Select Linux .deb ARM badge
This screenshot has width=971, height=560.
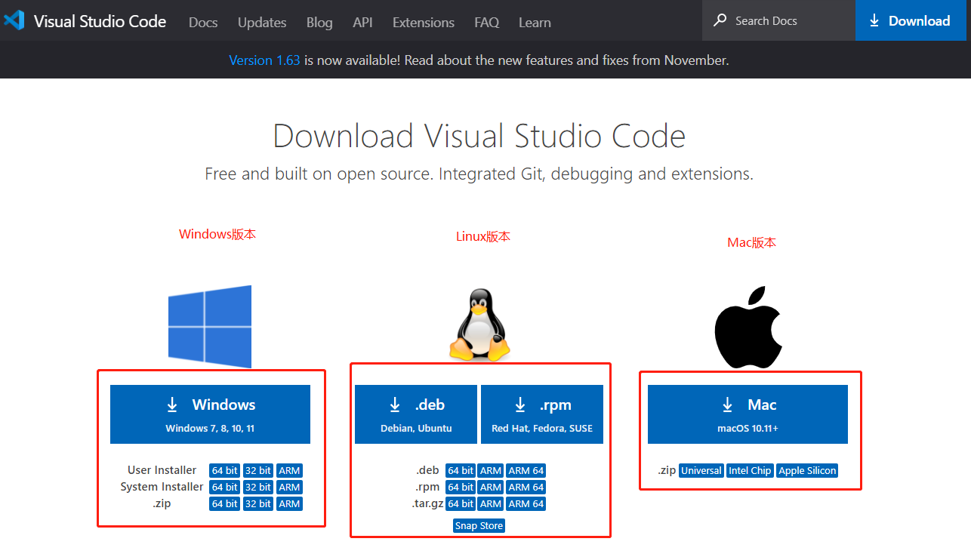[x=491, y=471]
